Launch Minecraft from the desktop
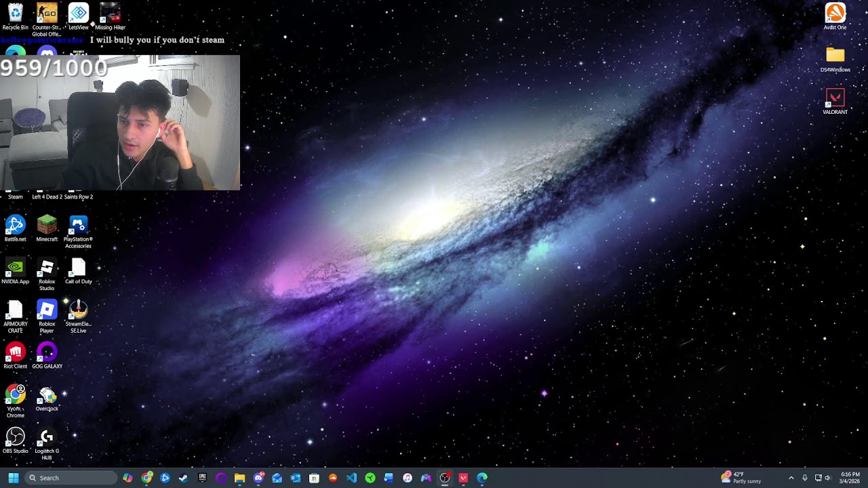This screenshot has height=488, width=868. (47, 228)
